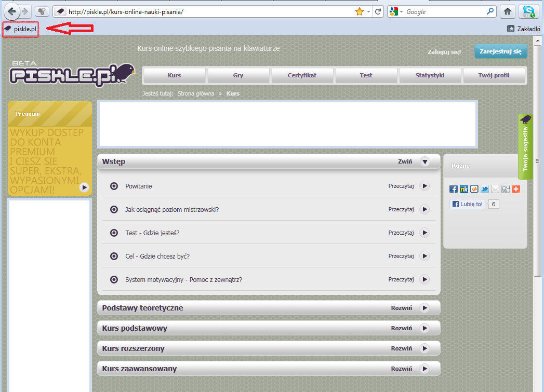Collapse the Wstęp section with Zwiń arrow
The image size is (544, 392).
coord(424,161)
